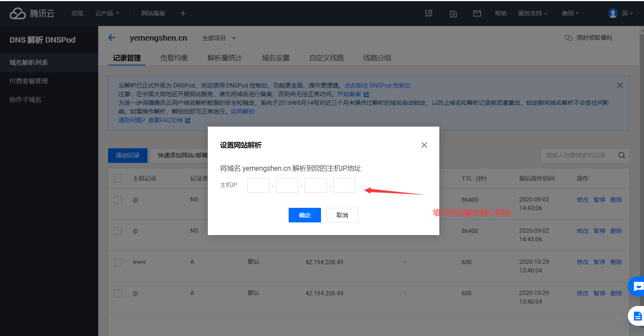
Task: Select 域名解析列表 in sidebar
Action: pos(49,63)
